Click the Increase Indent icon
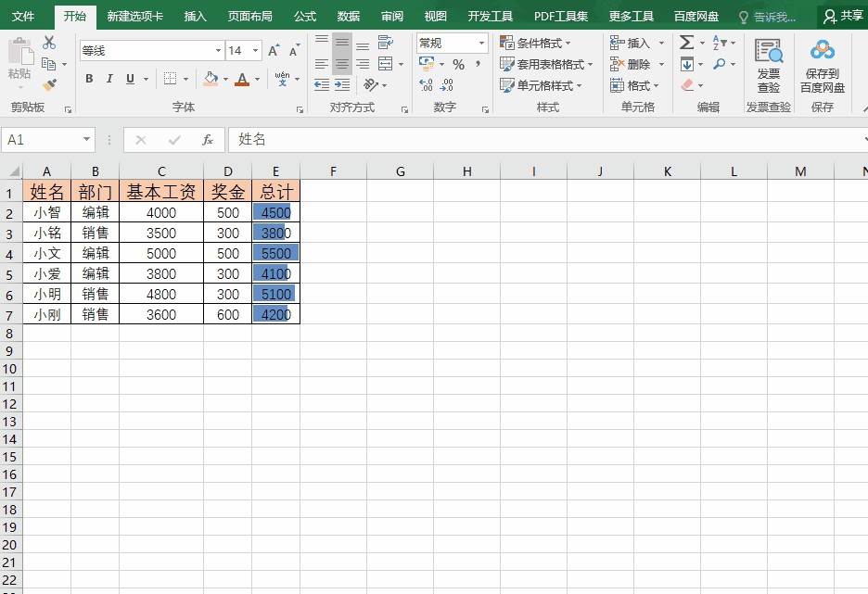868x594 pixels. coord(342,84)
